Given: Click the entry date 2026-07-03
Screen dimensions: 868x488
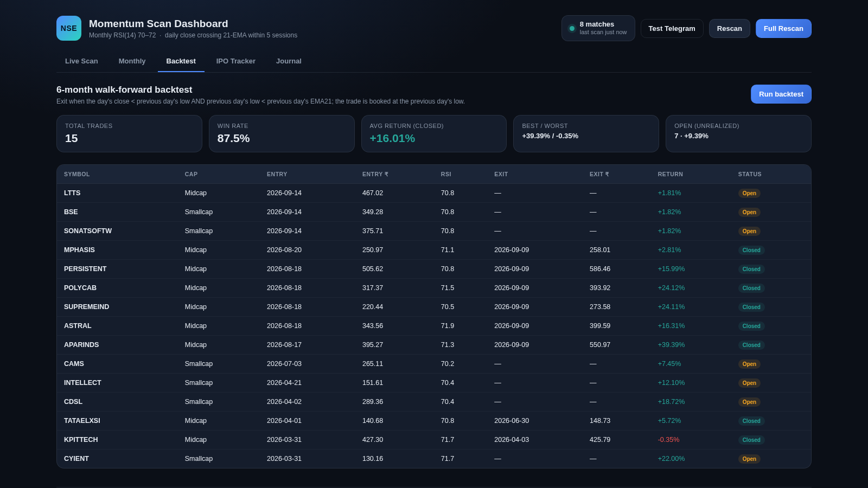Looking at the screenshot, I should (x=284, y=364).
